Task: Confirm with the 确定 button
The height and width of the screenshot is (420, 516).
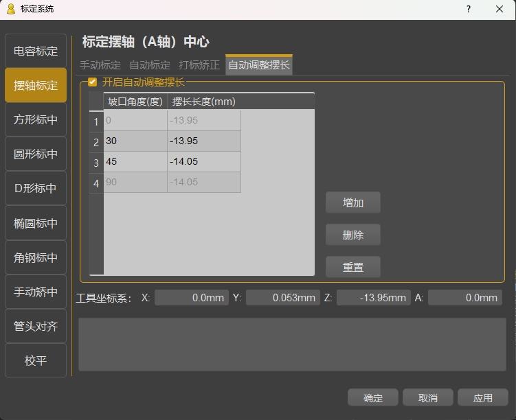Action: click(373, 398)
